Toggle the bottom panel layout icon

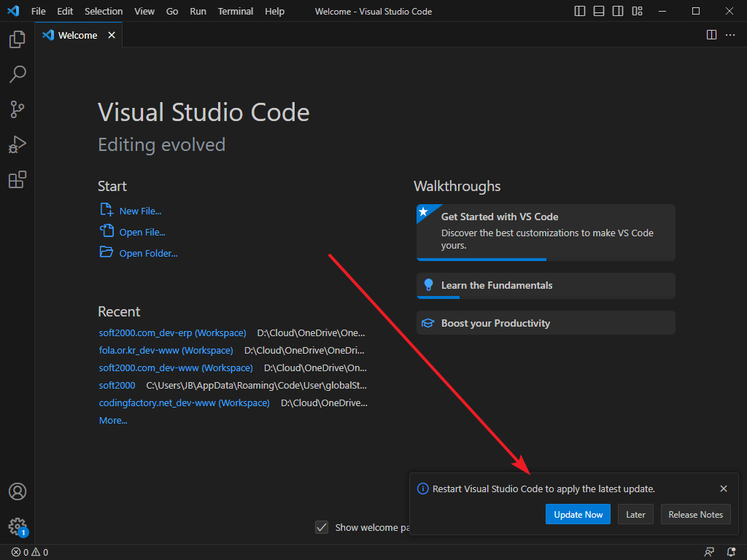[599, 11]
